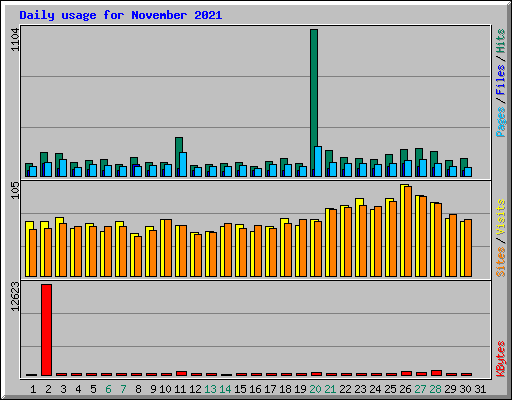Image resolution: width=512 pixels, height=400 pixels.
Task: Click day label 23 on the x-axis
Action: tap(360, 389)
